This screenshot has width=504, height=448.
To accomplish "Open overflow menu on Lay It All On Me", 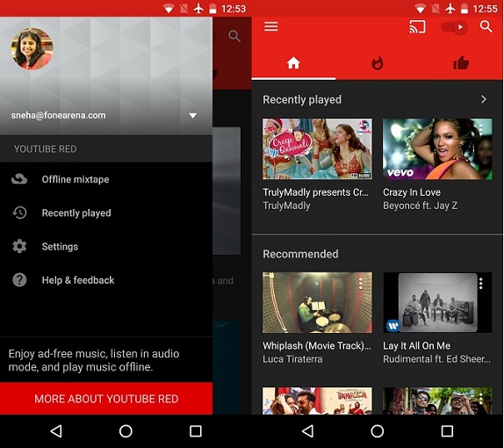I will coord(481,284).
